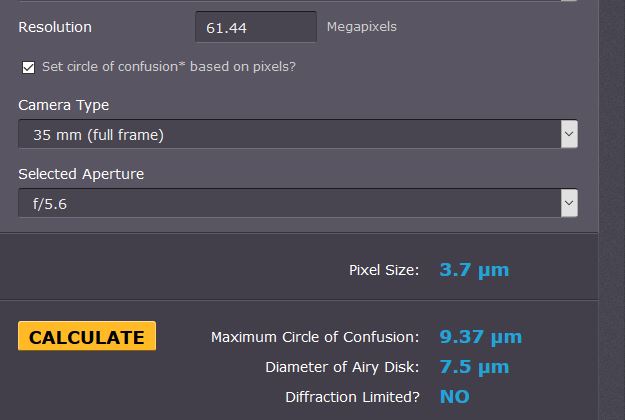
Task: Click the 3.7 µm pixel size value
Action: [x=474, y=270]
